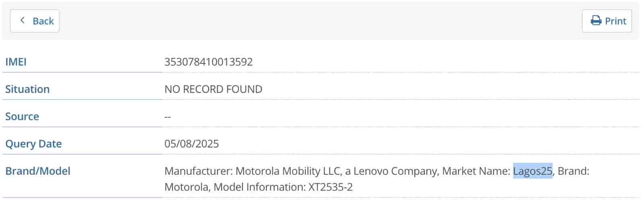Click the words Model Information
This screenshot has height=201, width=644.
coord(259,187)
